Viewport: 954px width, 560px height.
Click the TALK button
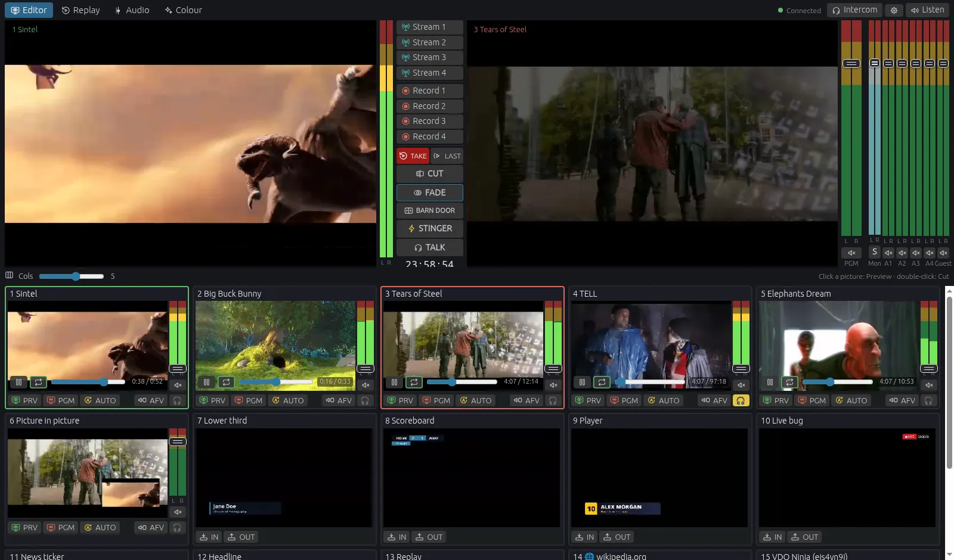pyautogui.click(x=430, y=247)
